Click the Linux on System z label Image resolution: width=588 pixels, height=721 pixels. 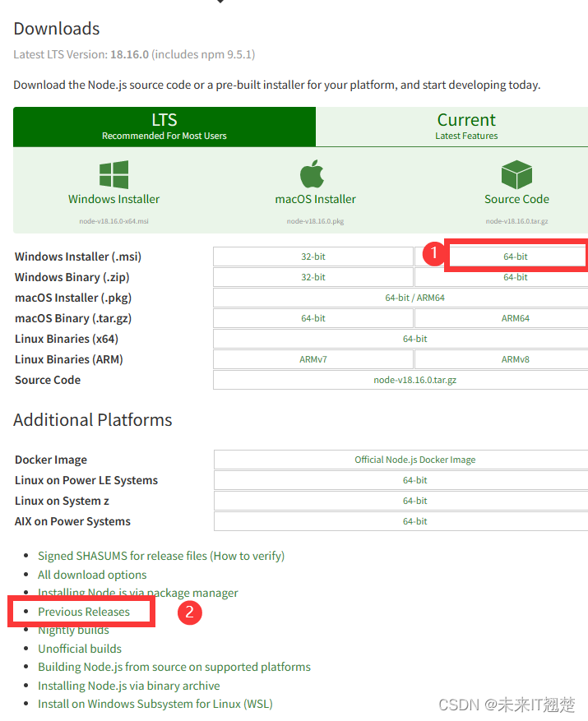[62, 501]
